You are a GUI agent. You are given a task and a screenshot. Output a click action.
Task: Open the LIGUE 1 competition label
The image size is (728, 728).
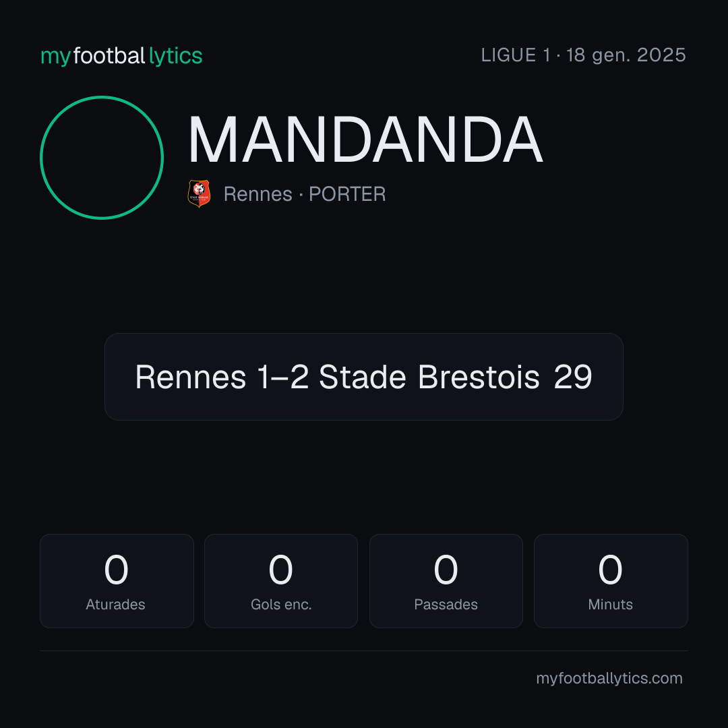coord(516,55)
